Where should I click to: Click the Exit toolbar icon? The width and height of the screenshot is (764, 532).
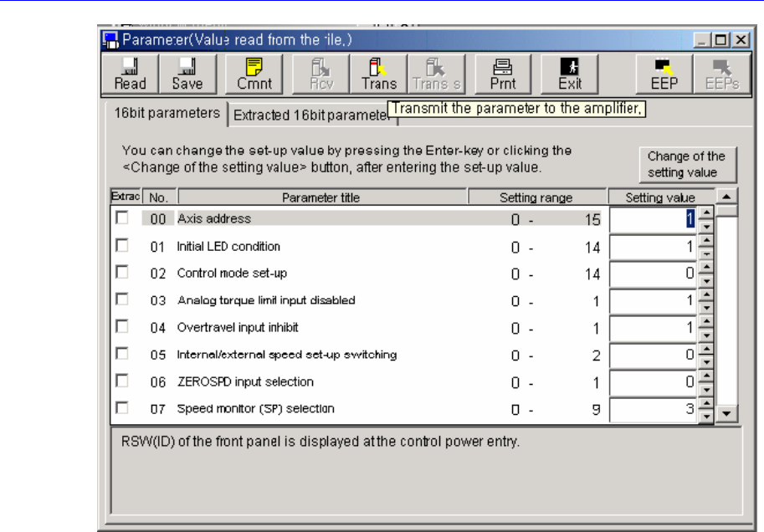(570, 74)
